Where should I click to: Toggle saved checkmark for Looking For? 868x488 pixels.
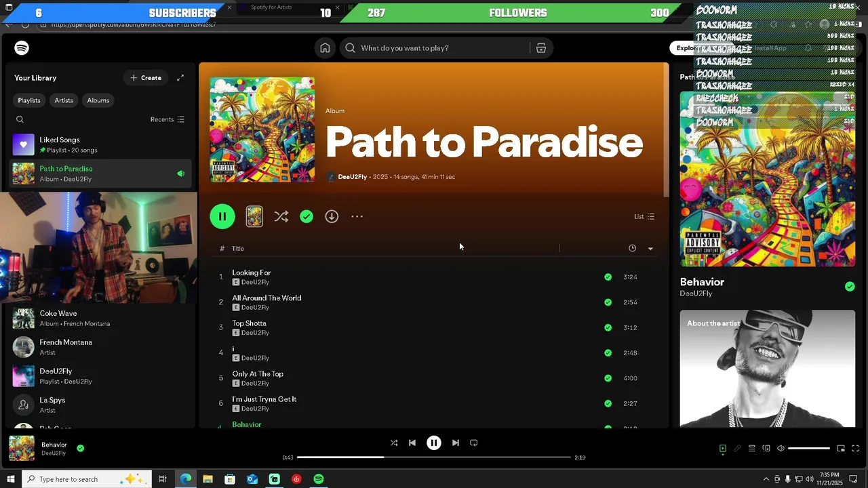pyautogui.click(x=608, y=277)
